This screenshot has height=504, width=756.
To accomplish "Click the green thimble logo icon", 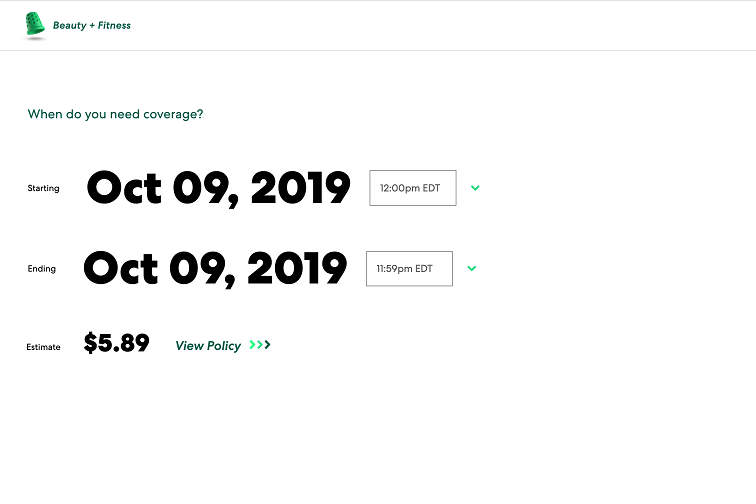I will coord(35,25).
